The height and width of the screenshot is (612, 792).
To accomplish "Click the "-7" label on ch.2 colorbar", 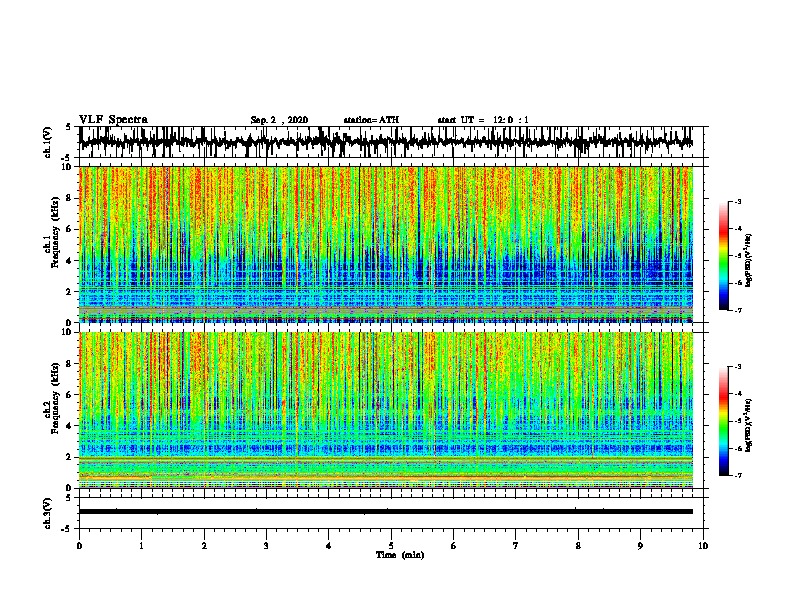I will click(x=738, y=475).
